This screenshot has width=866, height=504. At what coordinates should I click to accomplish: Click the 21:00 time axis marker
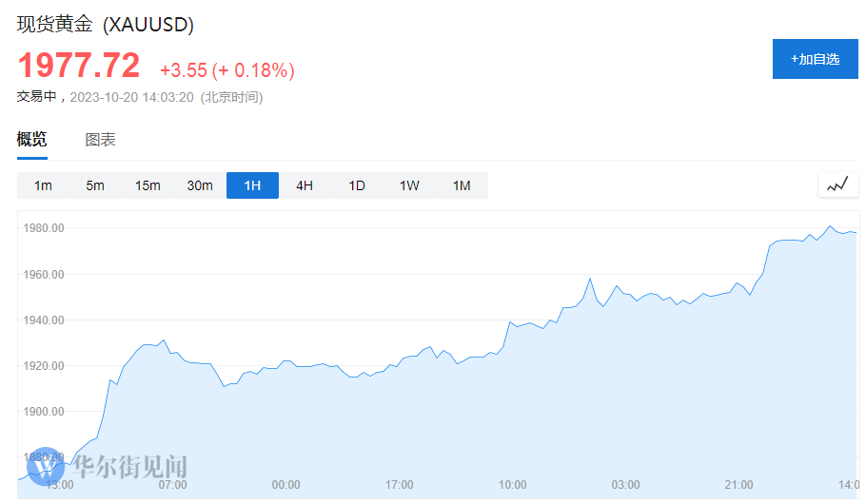pos(738,485)
